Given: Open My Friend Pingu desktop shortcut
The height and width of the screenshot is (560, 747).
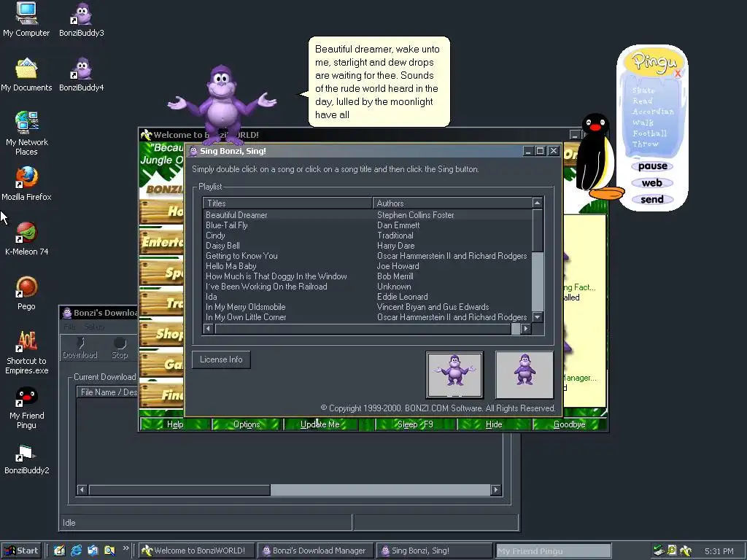Looking at the screenshot, I should pos(26,407).
